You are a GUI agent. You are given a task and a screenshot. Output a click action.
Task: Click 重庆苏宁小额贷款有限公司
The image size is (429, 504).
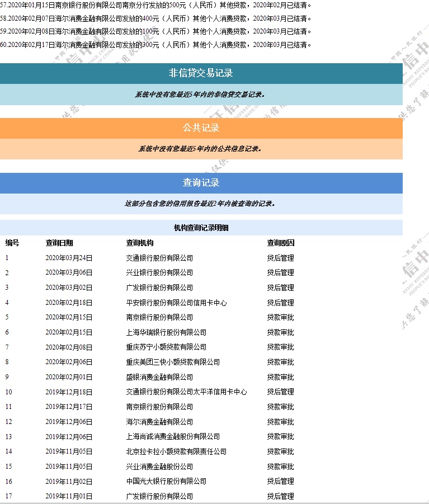click(166, 347)
